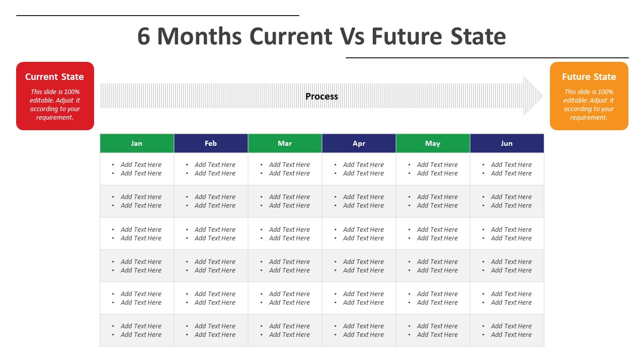Click the first-row cell under Jan

click(137, 169)
